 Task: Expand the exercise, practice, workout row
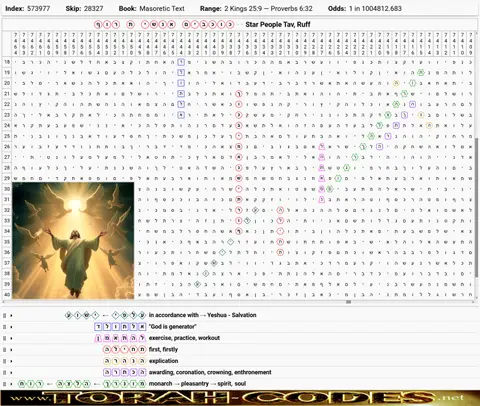point(11,338)
